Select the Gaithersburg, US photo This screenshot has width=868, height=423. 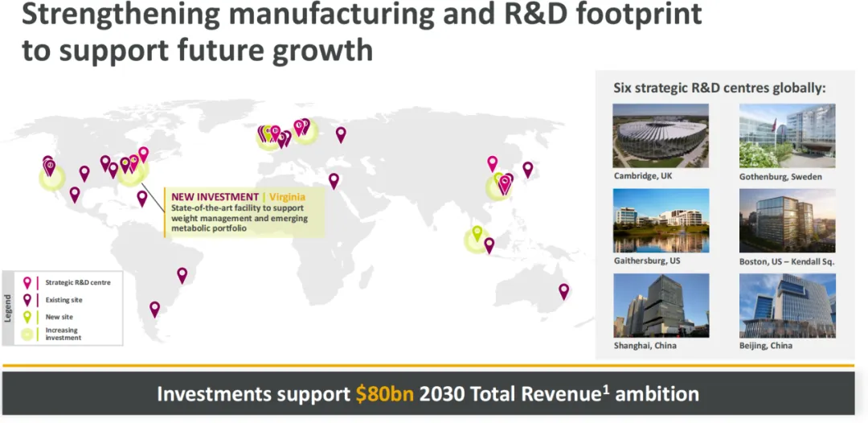click(661, 221)
